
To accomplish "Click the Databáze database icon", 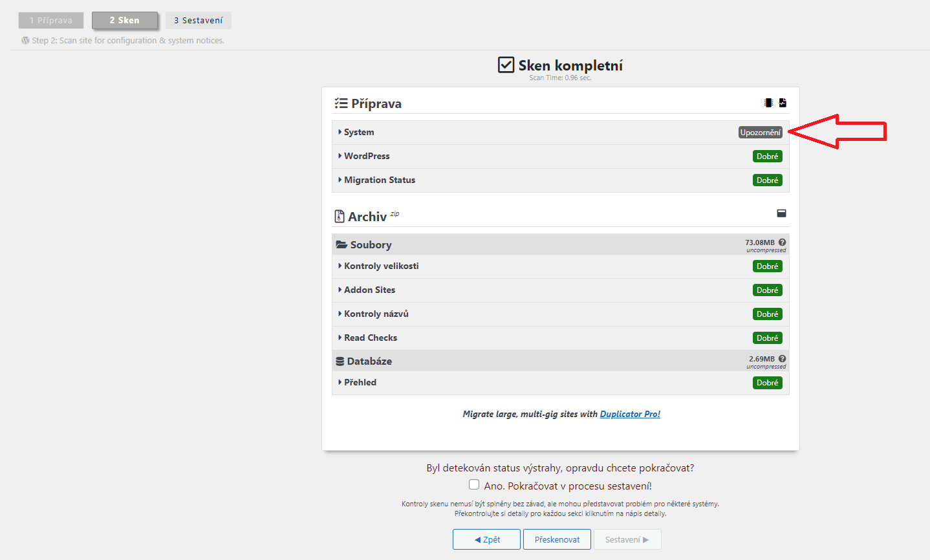I will [x=340, y=361].
